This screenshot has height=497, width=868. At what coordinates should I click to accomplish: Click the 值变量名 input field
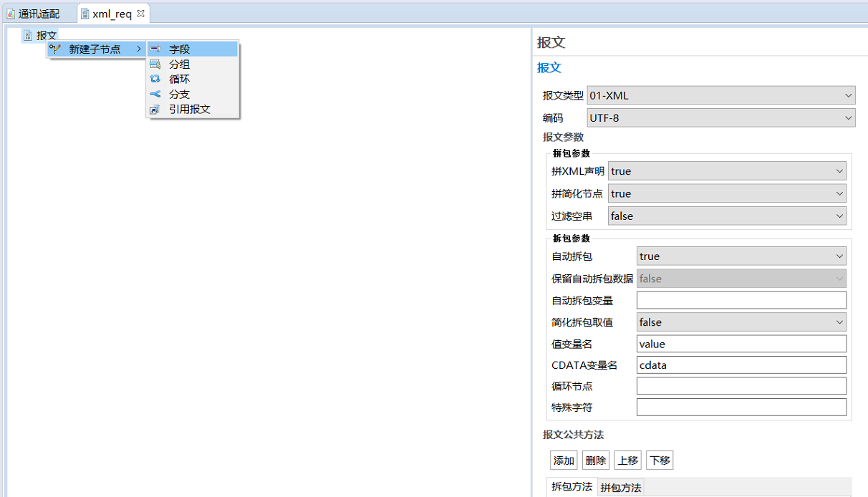point(741,344)
